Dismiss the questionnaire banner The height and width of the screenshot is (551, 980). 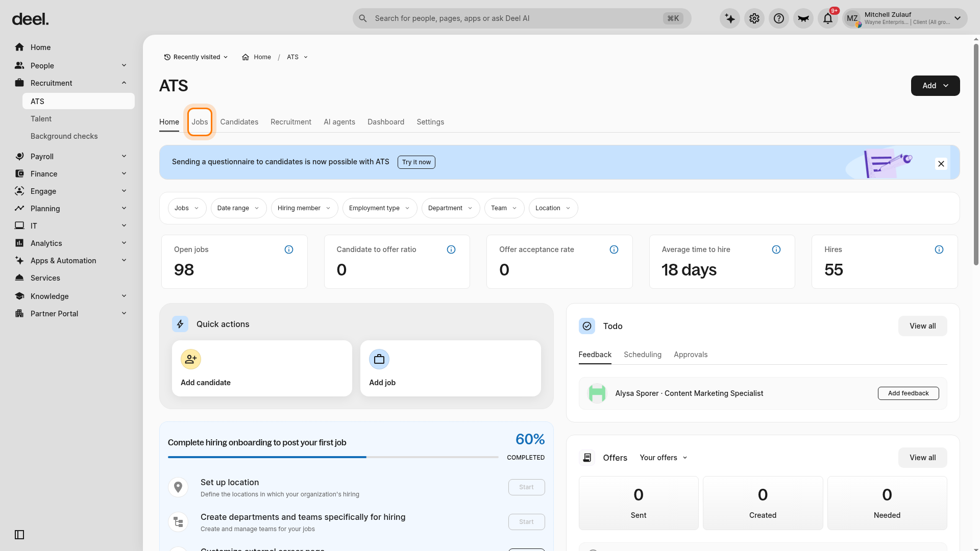941,164
